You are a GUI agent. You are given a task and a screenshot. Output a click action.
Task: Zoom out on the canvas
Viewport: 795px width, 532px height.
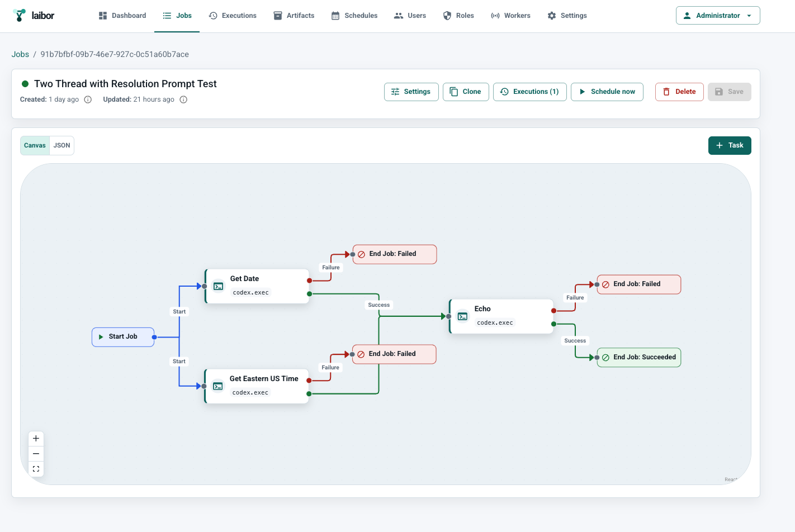[x=36, y=454]
